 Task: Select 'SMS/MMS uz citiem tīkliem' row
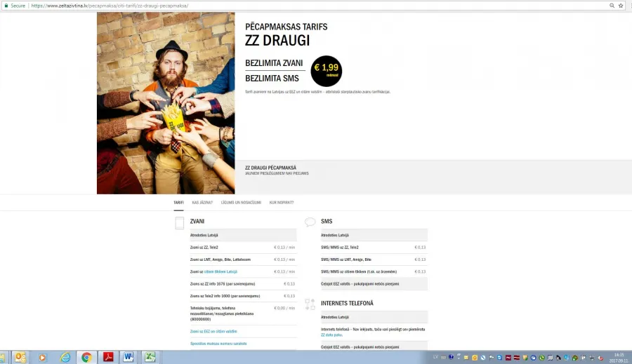(374, 272)
